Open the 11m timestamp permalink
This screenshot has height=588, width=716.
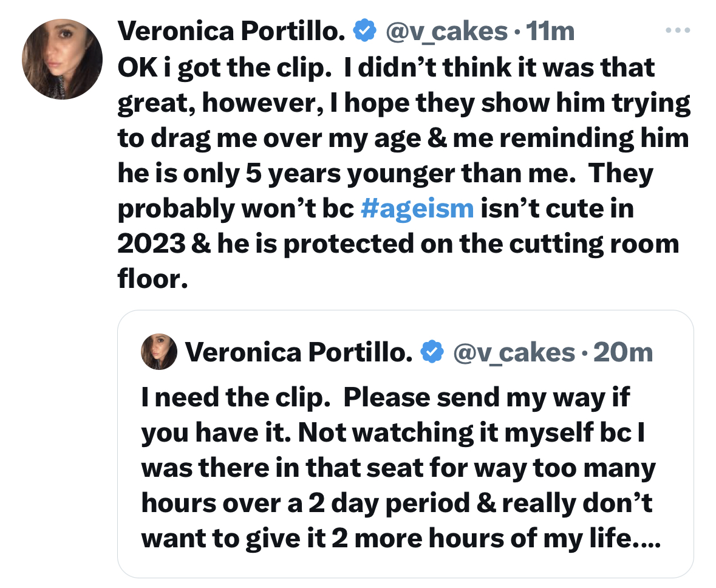coord(550,31)
